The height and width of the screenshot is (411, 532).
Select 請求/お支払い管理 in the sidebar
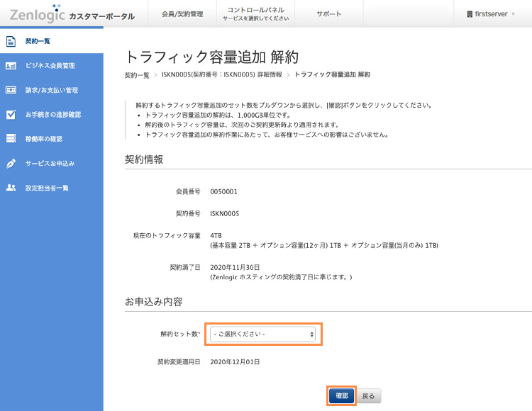pyautogui.click(x=51, y=90)
